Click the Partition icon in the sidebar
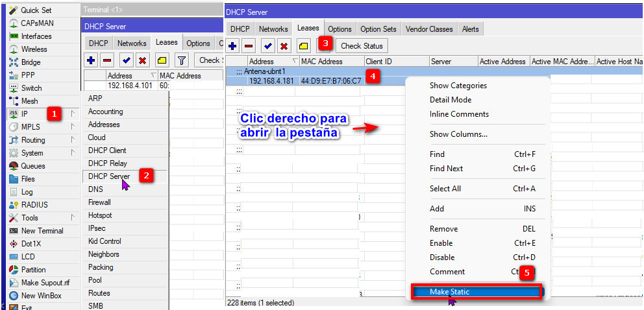The image size is (644, 310). tap(13, 270)
